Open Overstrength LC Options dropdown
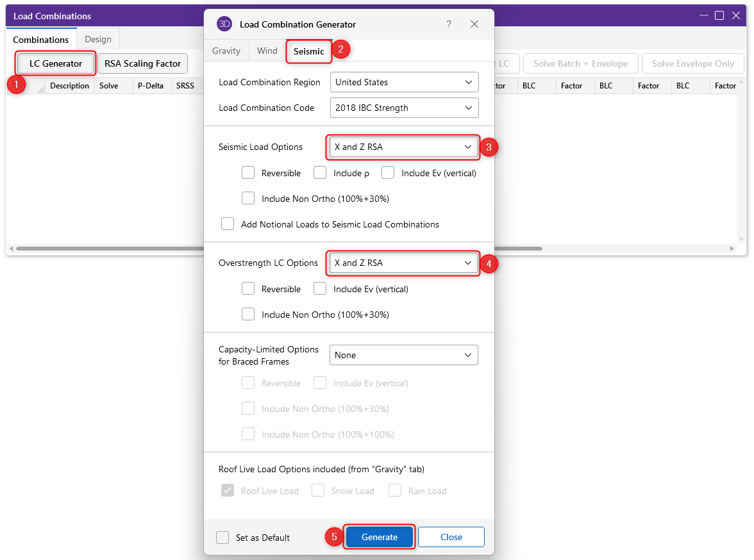This screenshot has height=560, width=754. [x=403, y=263]
